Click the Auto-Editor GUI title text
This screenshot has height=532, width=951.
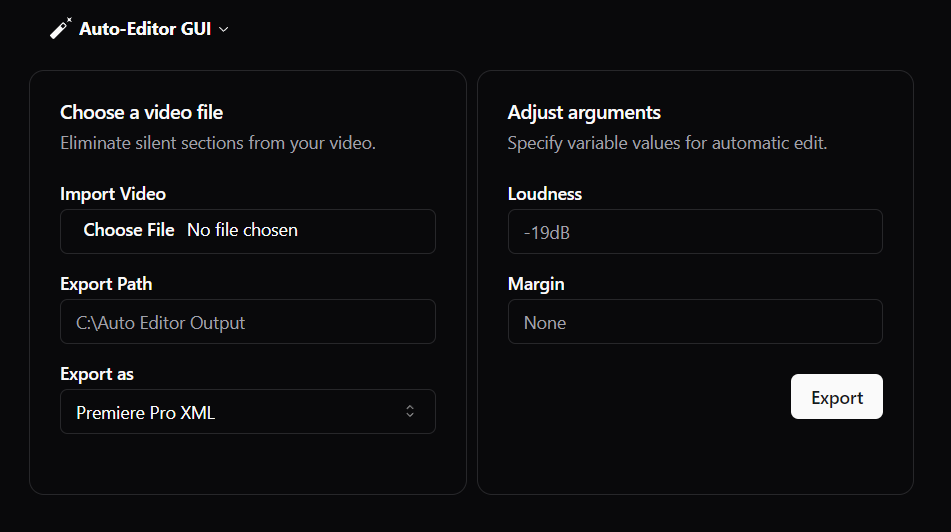pos(144,29)
